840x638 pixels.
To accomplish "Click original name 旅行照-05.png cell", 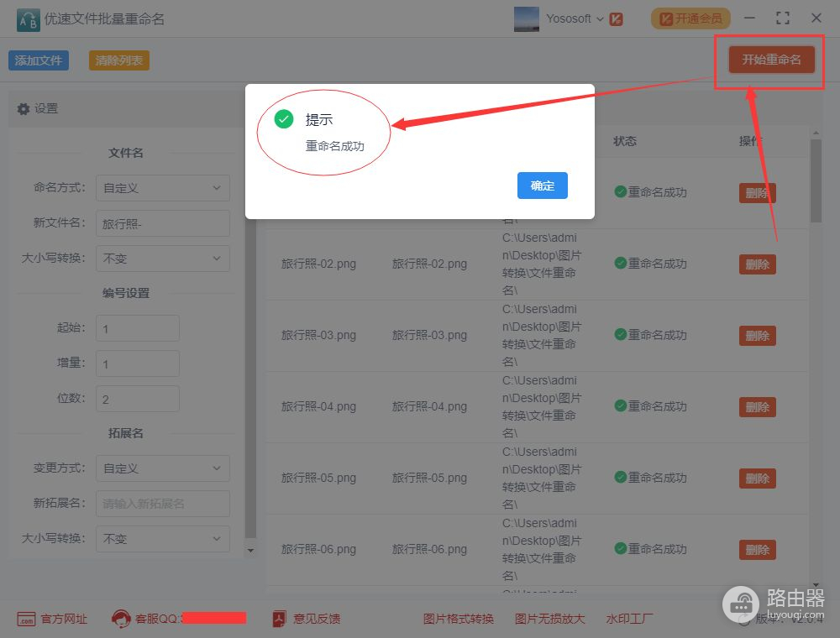I will pos(318,478).
